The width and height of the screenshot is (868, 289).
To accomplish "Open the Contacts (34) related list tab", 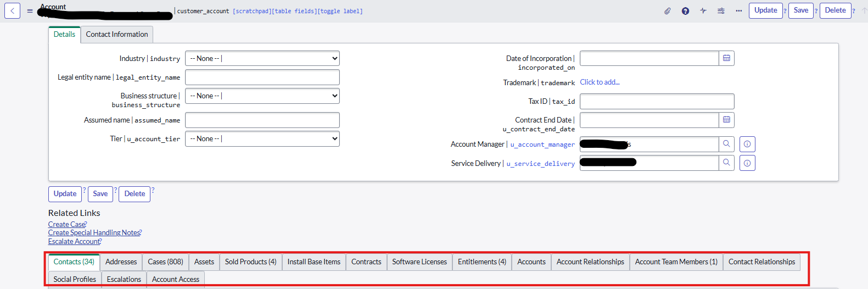I will point(74,262).
